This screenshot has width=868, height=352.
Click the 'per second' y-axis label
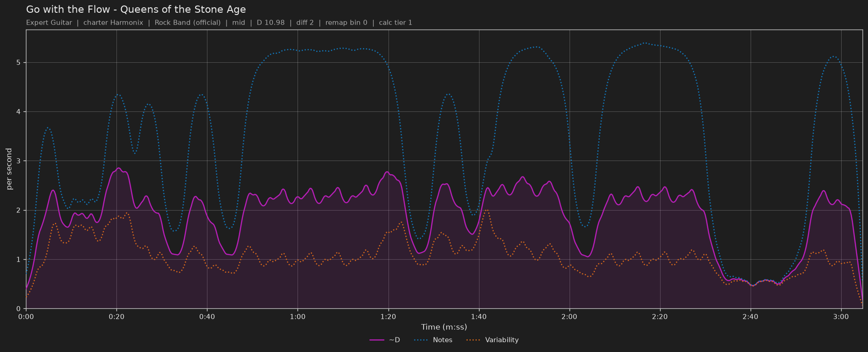tap(9, 169)
